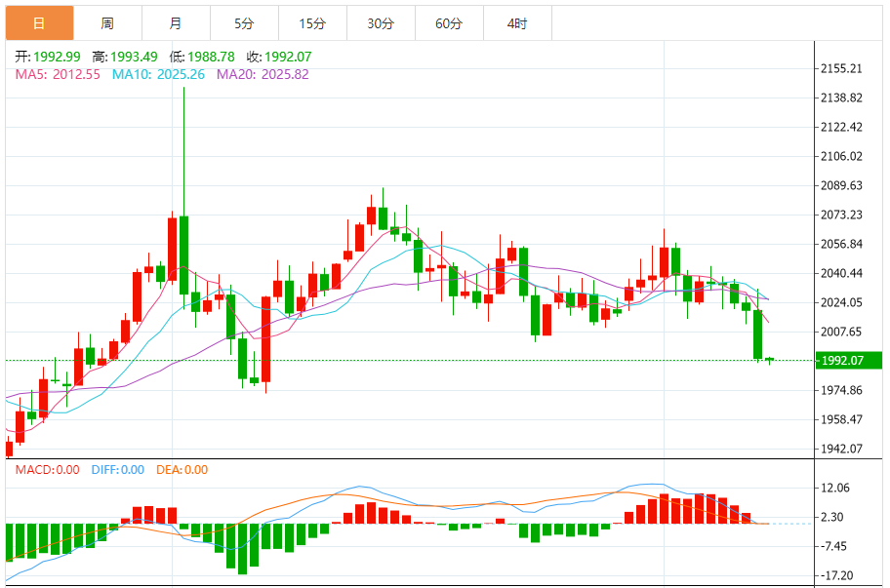Click the -17.20 MACD axis label

[836, 575]
